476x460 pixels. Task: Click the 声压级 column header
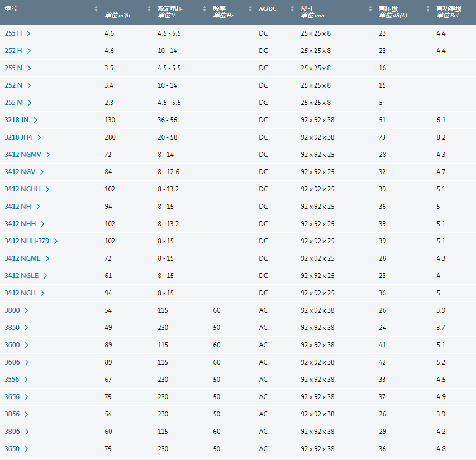[x=388, y=9]
